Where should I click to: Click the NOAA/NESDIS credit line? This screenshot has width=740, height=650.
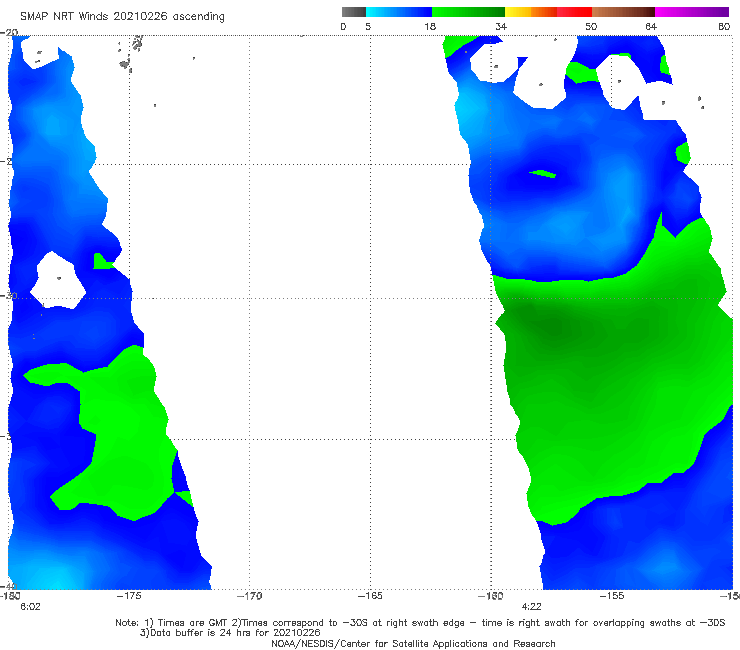coord(413,644)
